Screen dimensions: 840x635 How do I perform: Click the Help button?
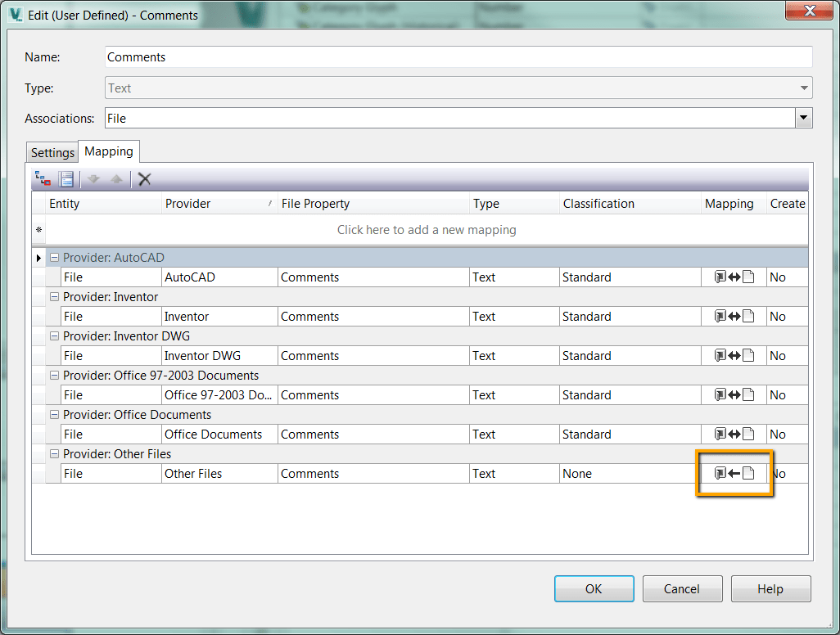click(x=770, y=588)
